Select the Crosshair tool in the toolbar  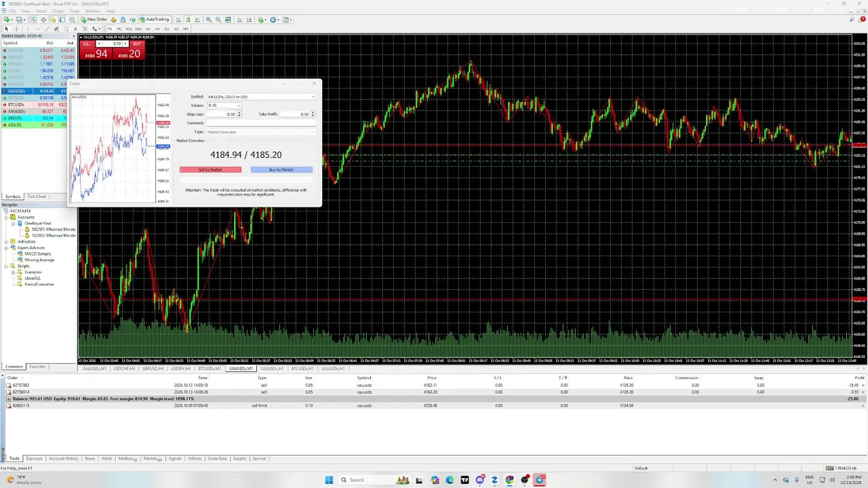coord(16,29)
